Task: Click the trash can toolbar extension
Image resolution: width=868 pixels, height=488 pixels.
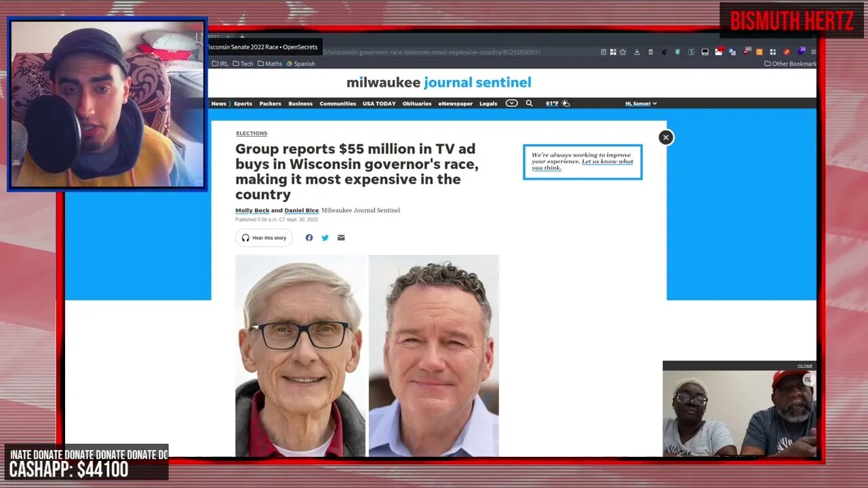Action: pyautogui.click(x=650, y=52)
